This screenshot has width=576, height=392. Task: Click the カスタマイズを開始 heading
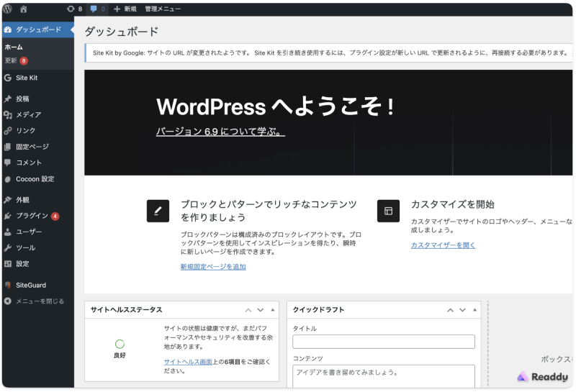tap(453, 204)
